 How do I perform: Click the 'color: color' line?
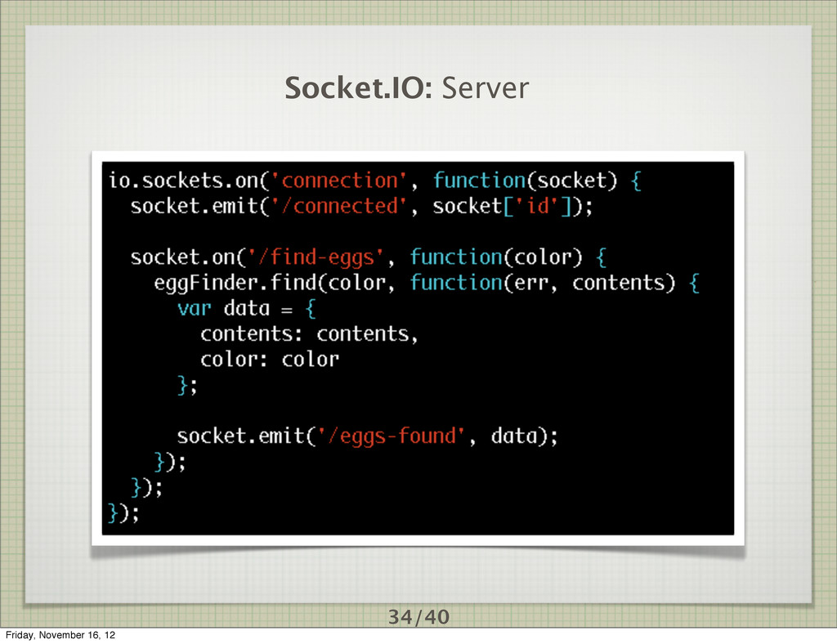point(270,360)
